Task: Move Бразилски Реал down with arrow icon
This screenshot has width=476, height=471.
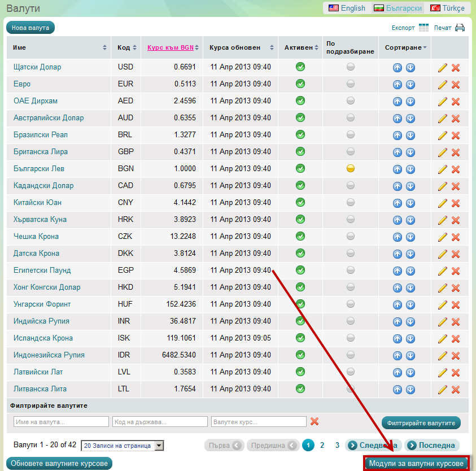Action: [x=411, y=136]
